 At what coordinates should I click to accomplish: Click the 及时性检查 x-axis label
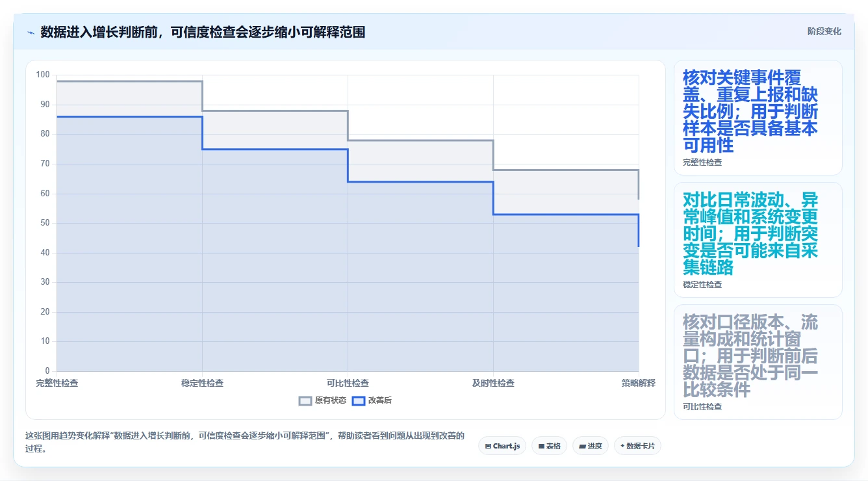pyautogui.click(x=493, y=383)
